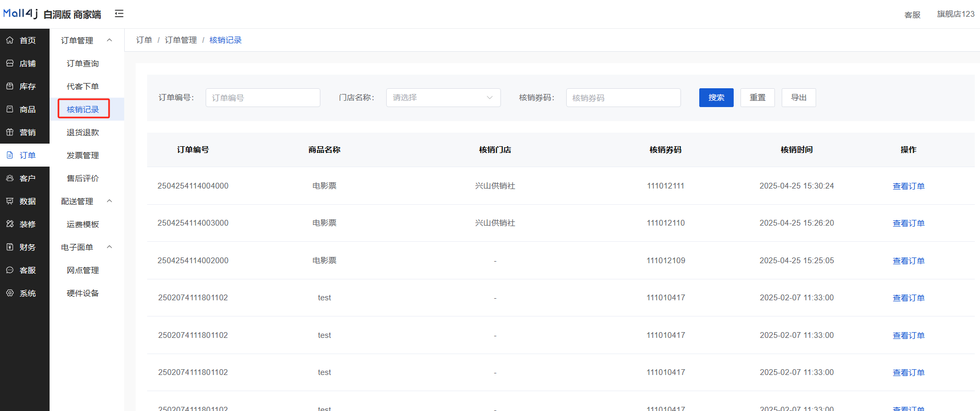980x411 pixels.
Task: Open 订单查询 in the submenu
Action: pyautogui.click(x=82, y=63)
